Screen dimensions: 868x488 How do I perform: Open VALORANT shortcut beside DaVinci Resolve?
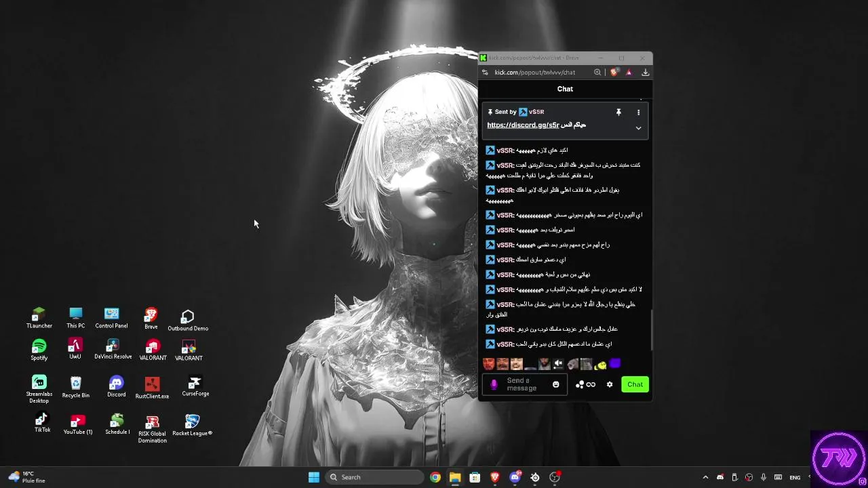[x=153, y=350]
